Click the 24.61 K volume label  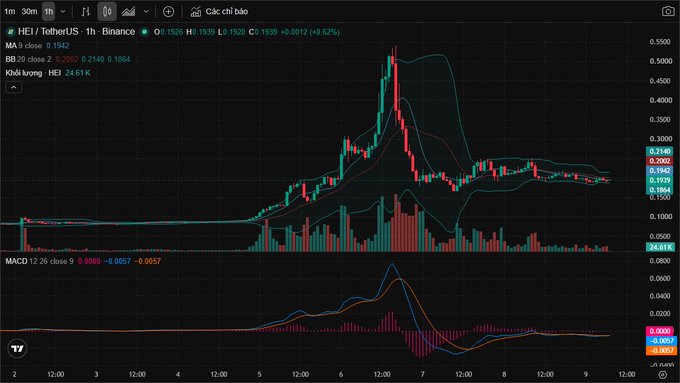pos(660,247)
